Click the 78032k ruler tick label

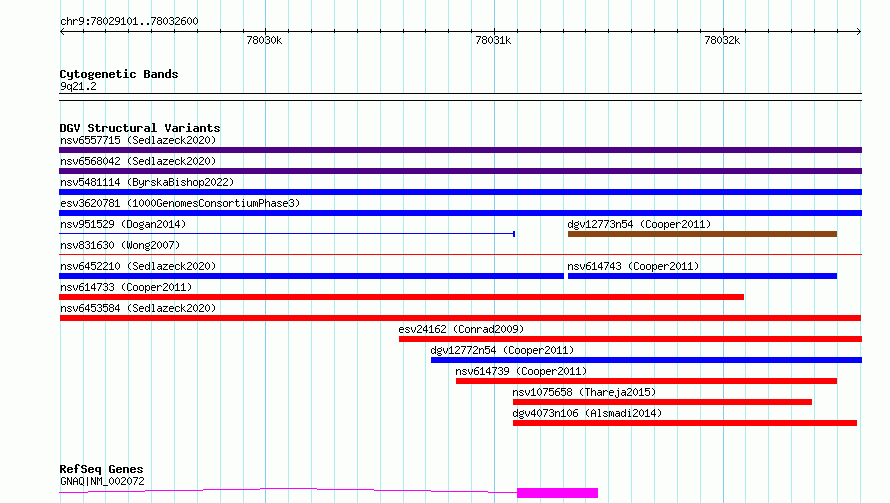pyautogui.click(x=722, y=40)
